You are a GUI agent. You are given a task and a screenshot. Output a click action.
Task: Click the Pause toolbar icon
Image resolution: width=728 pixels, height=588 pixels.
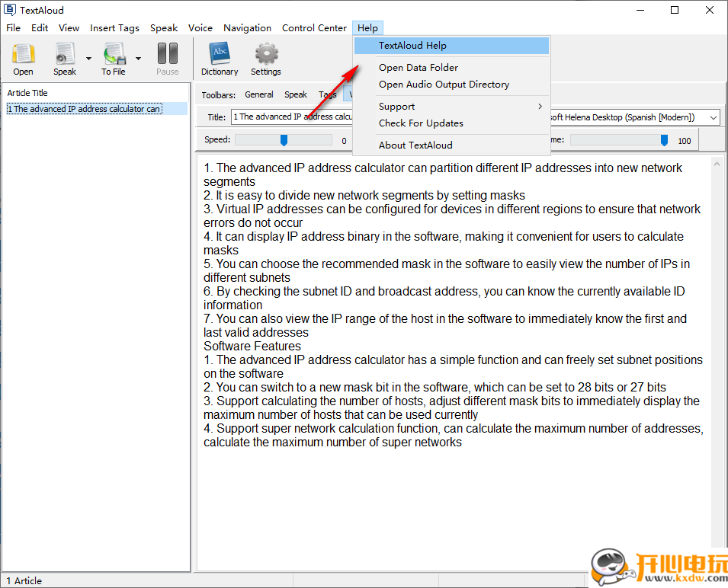coord(167,59)
